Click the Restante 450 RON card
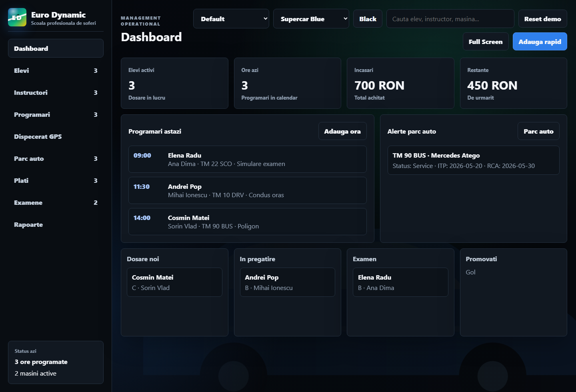Image resolution: width=576 pixels, height=392 pixels. pos(514,83)
